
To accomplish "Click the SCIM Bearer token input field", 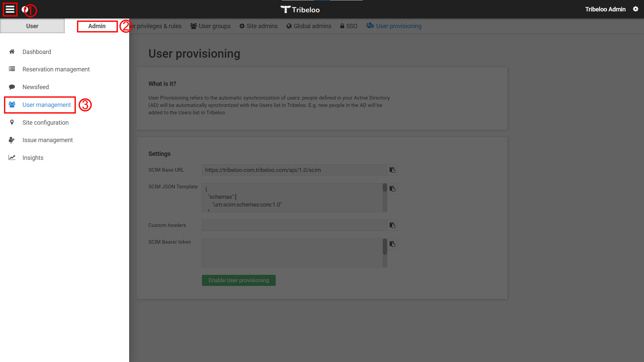I will click(x=294, y=253).
